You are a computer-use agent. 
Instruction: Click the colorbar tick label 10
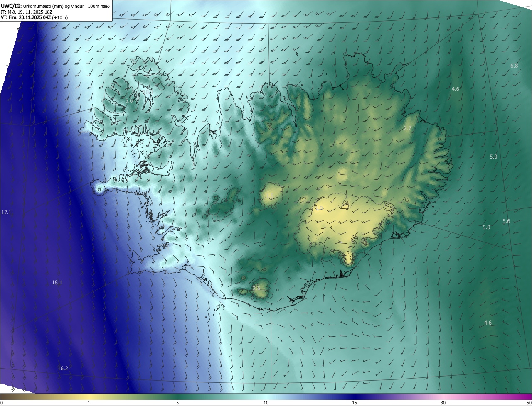point(266,403)
